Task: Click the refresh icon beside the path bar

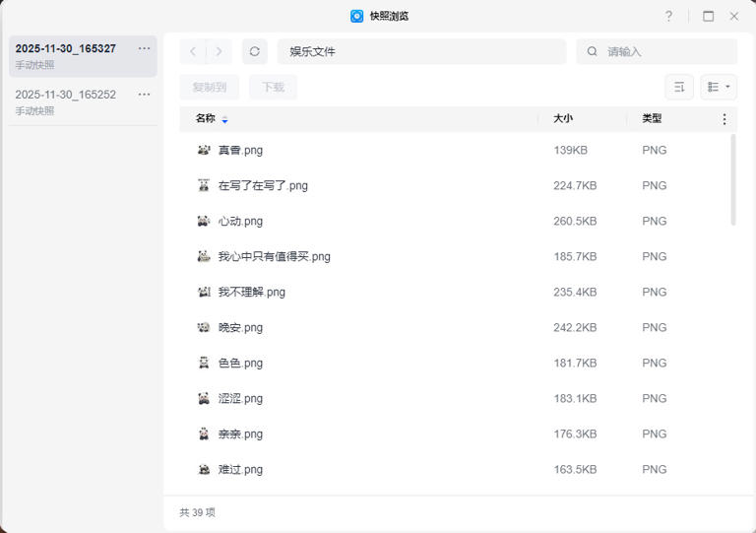Action: [x=254, y=51]
